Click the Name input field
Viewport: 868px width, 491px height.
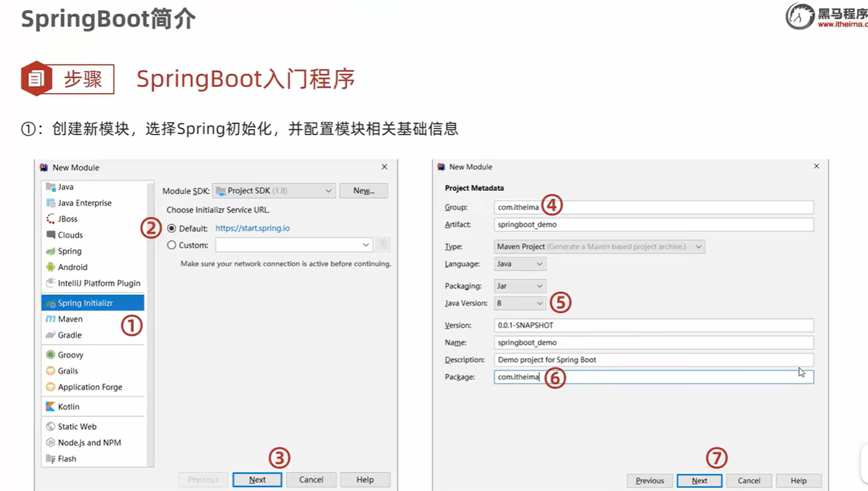(x=654, y=342)
